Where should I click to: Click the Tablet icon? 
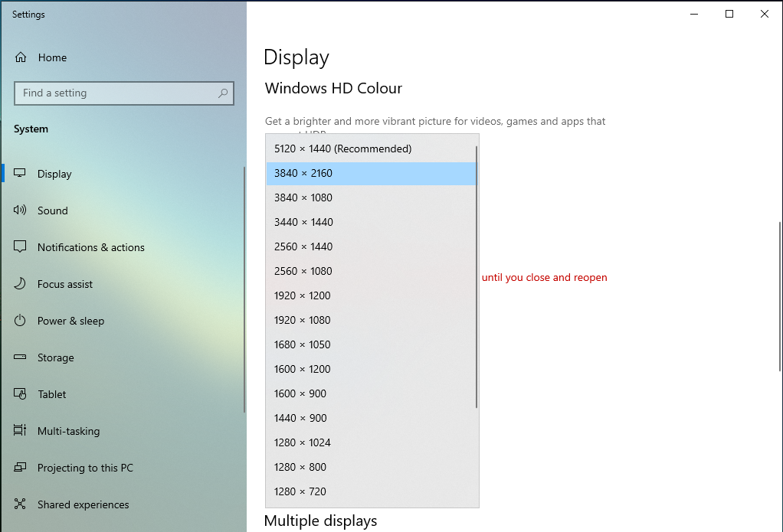(19, 393)
